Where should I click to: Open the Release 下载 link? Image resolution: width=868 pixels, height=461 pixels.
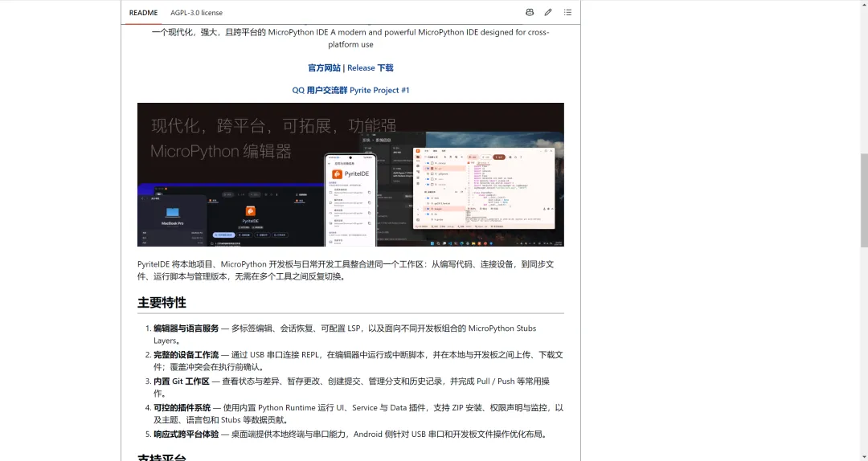click(371, 67)
